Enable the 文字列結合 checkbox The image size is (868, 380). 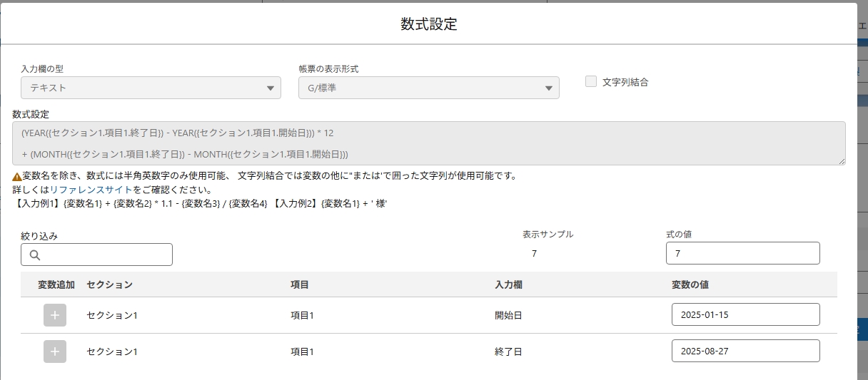coord(591,81)
